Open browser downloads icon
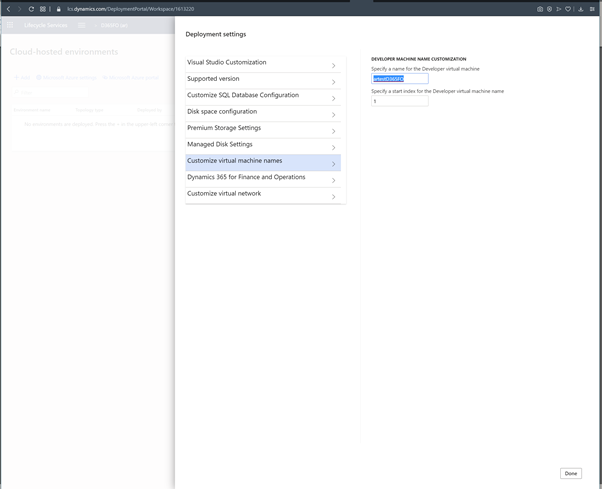Viewport: 602px width, 489px height. (581, 9)
